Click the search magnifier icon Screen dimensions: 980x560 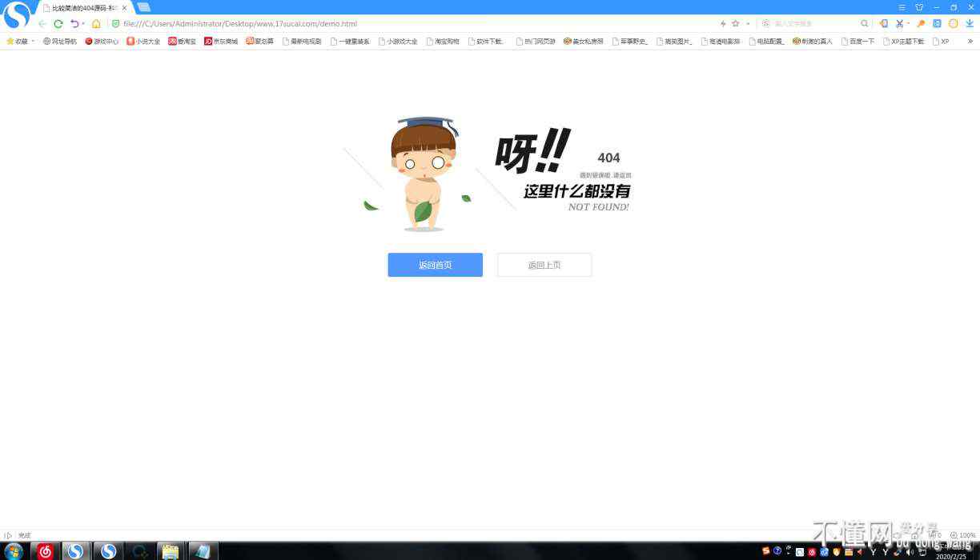coord(865,24)
